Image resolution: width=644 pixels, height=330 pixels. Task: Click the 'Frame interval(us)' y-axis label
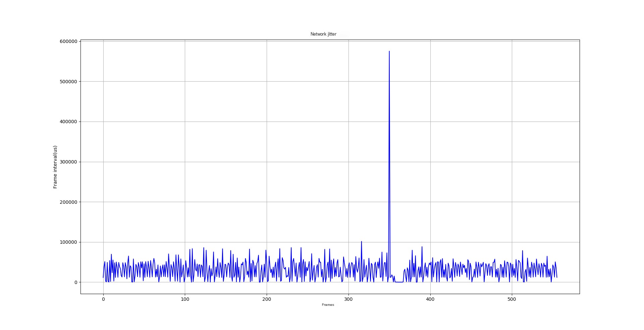pos(55,167)
